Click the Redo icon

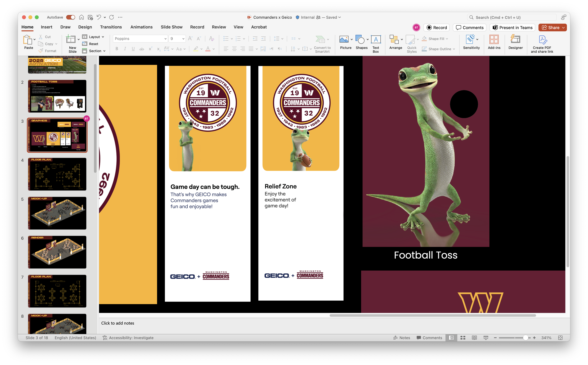[x=112, y=17]
